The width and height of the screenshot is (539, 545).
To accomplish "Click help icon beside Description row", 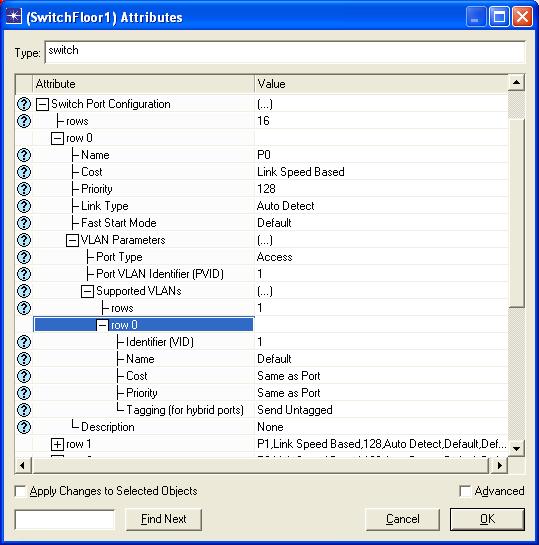I will coord(24,427).
